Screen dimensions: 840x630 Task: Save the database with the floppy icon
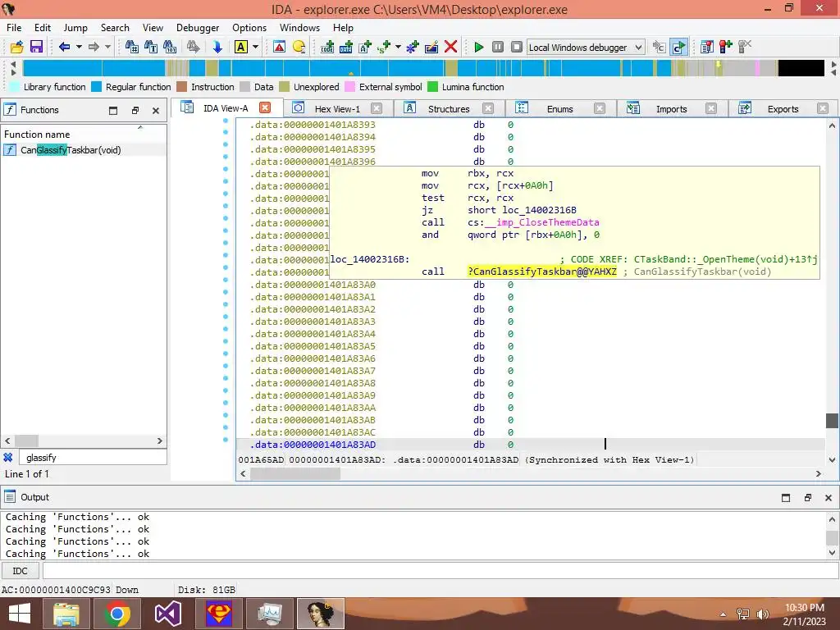[36, 47]
